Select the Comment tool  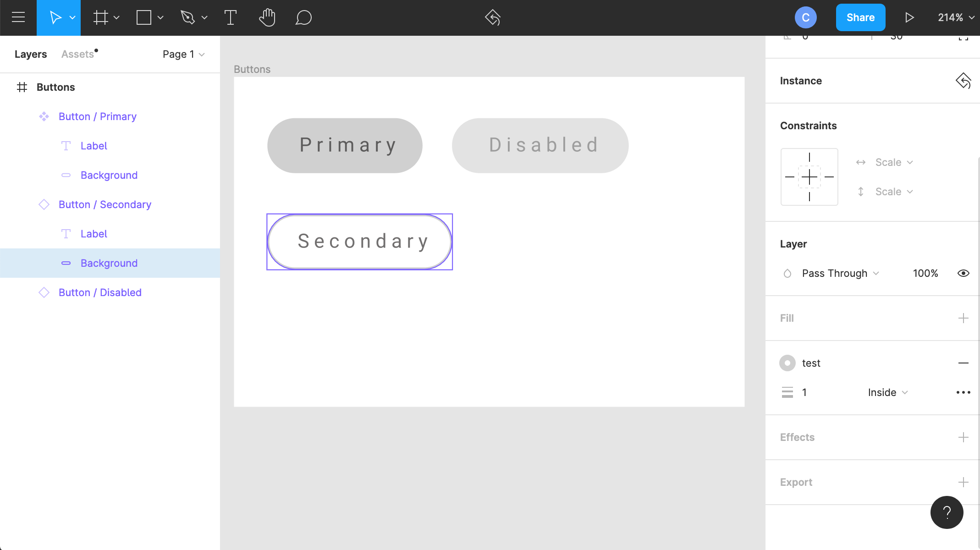[303, 18]
